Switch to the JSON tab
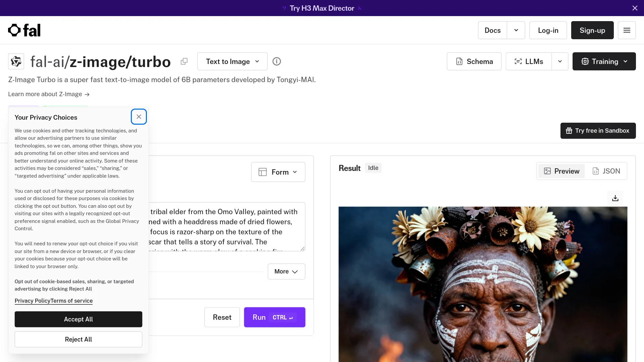The image size is (644, 362). point(606,171)
